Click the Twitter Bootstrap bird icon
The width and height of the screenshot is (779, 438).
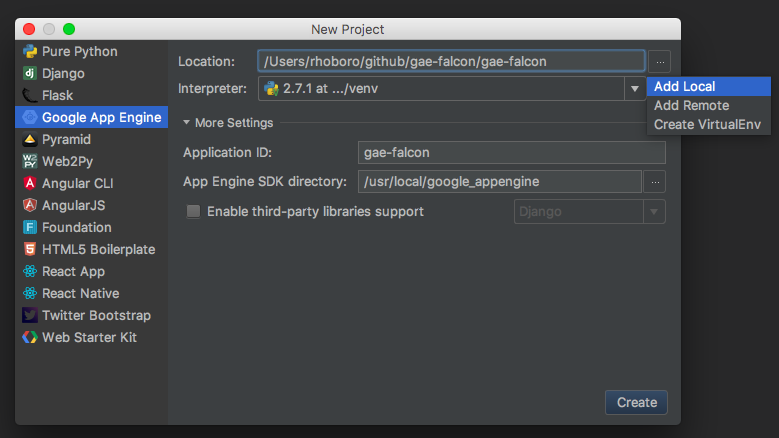pos(30,315)
